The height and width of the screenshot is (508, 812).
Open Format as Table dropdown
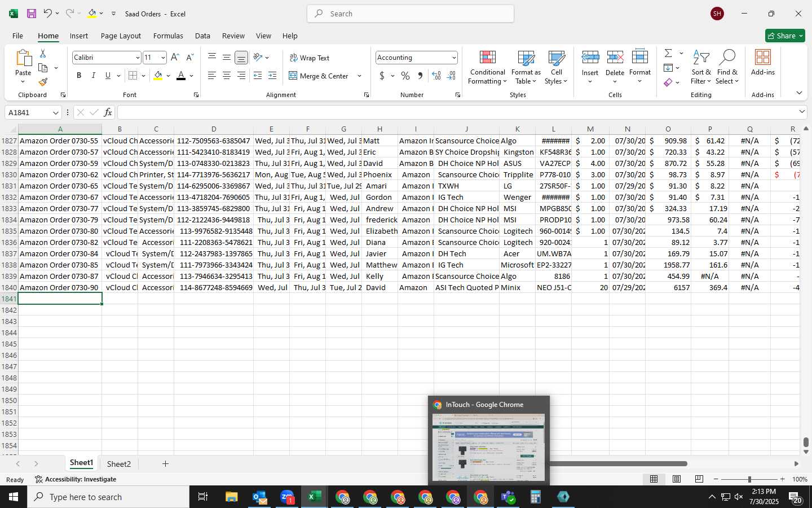pos(526,67)
